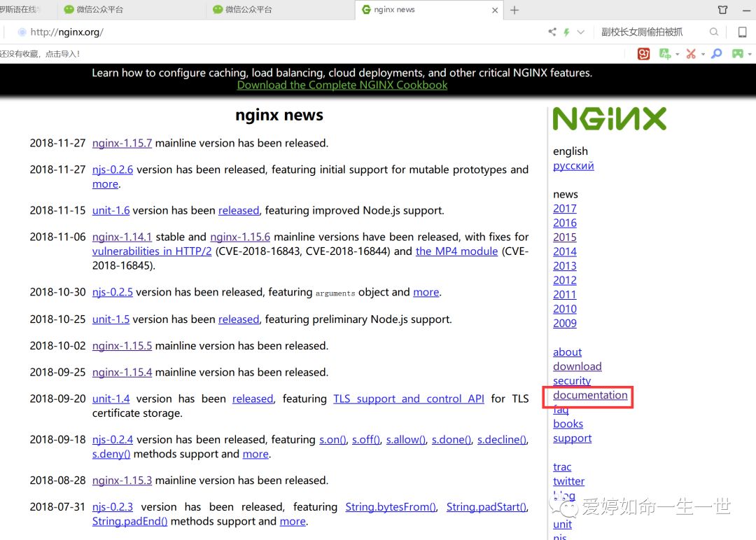This screenshot has height=540, width=756.
Task: Open the support link in sidebar
Action: coord(573,438)
